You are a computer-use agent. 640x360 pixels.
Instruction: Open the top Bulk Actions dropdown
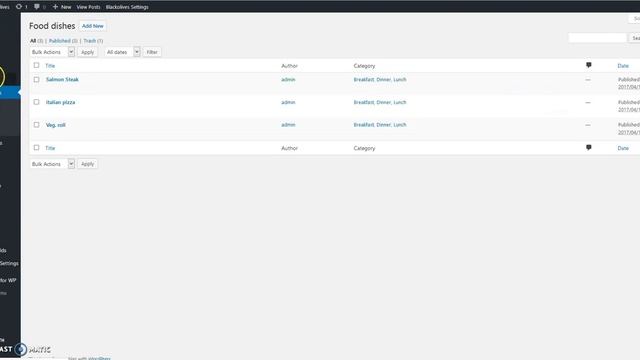[52, 52]
